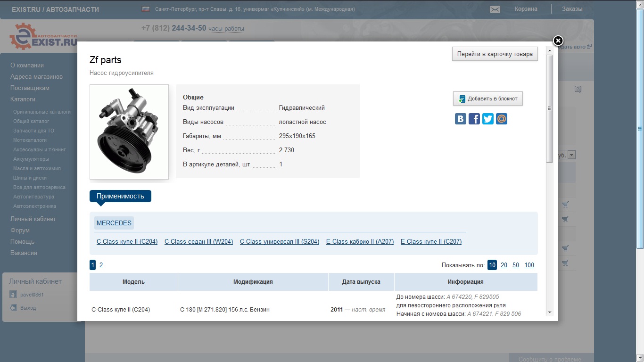Select the Применимость tab
Image resolution: width=644 pixels, height=362 pixels.
120,196
